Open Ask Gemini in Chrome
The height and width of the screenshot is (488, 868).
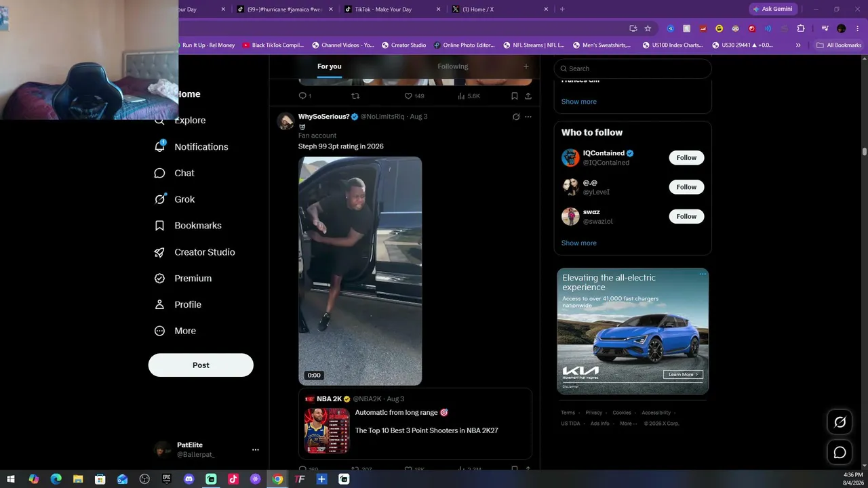click(772, 9)
